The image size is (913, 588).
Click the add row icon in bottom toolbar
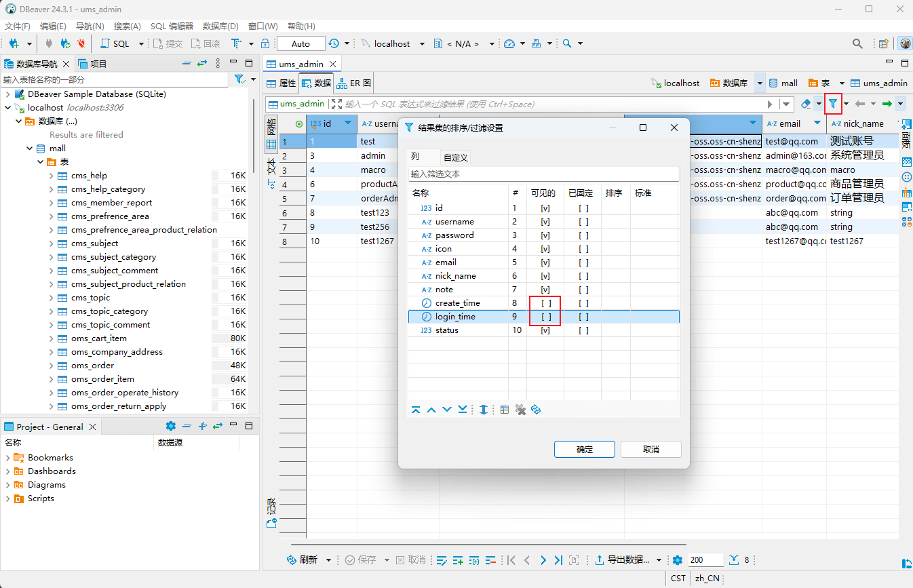pyautogui.click(x=458, y=560)
